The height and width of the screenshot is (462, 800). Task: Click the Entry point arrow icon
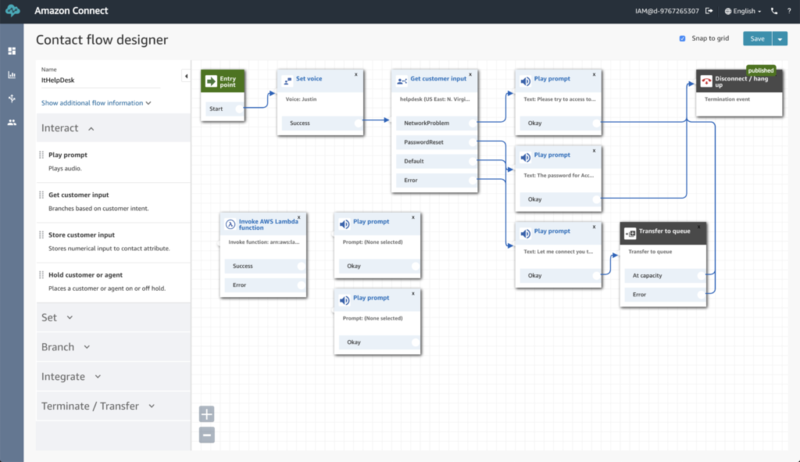click(x=211, y=81)
